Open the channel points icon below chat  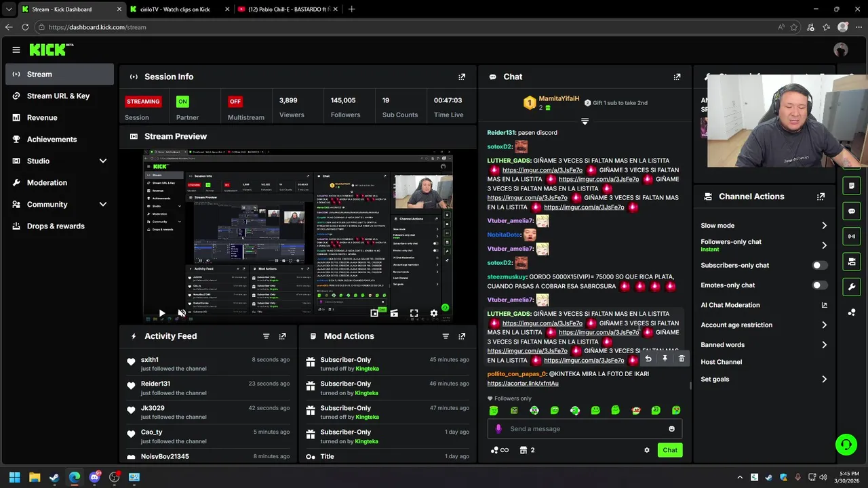[x=499, y=450]
